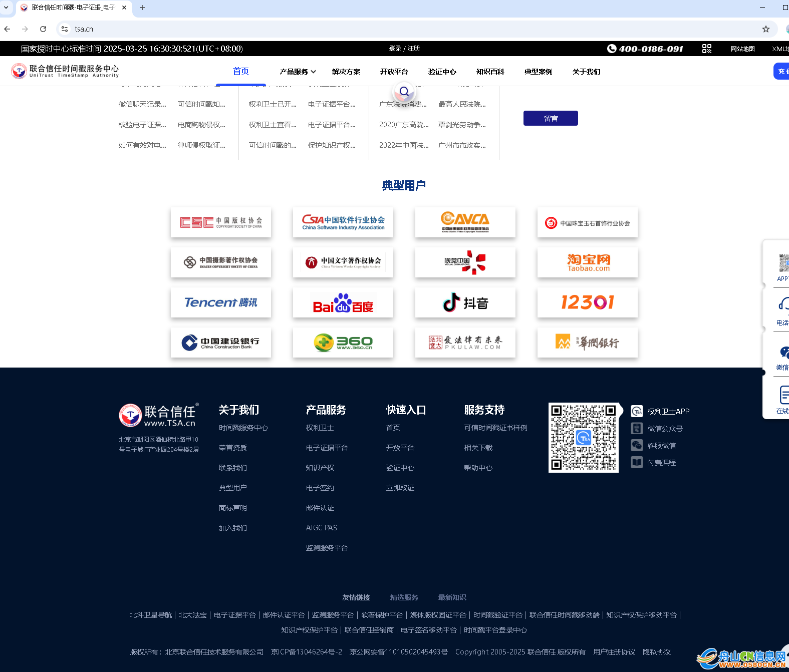Screen dimensions: 789x672
Task: Click the 登录 / 注册 link
Action: 404,49
